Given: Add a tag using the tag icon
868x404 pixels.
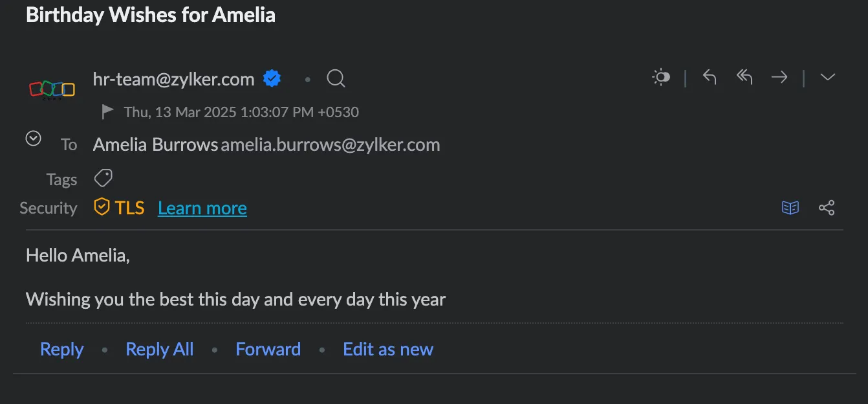Looking at the screenshot, I should coord(103,178).
